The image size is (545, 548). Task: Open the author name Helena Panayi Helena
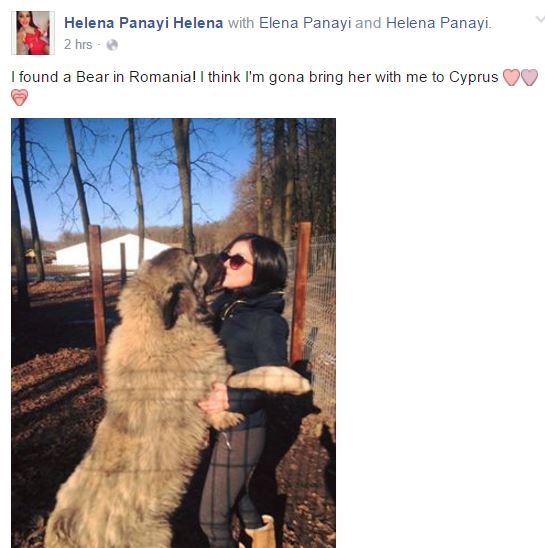pyautogui.click(x=144, y=23)
